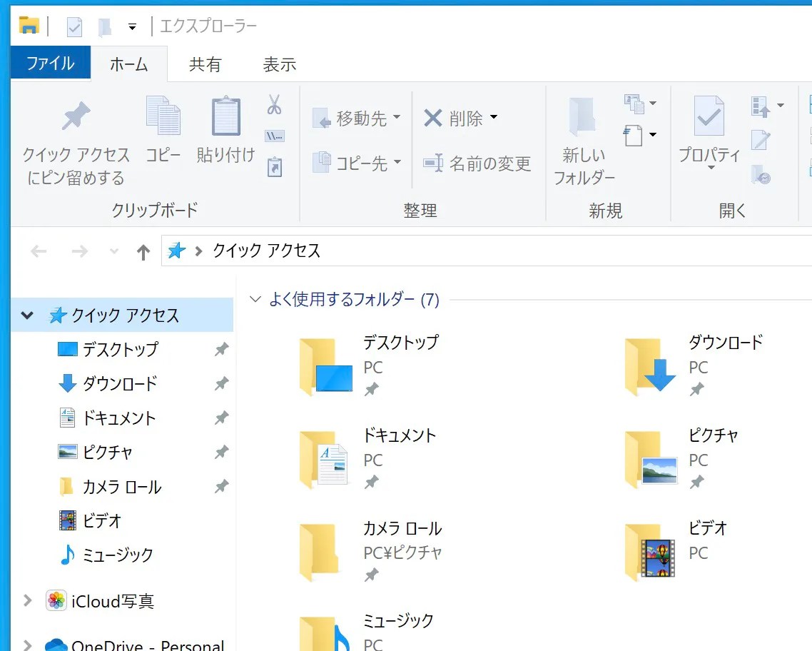The image size is (812, 651).
Task: Unpin Documents using its sidebar pin icon
Action: 222,418
